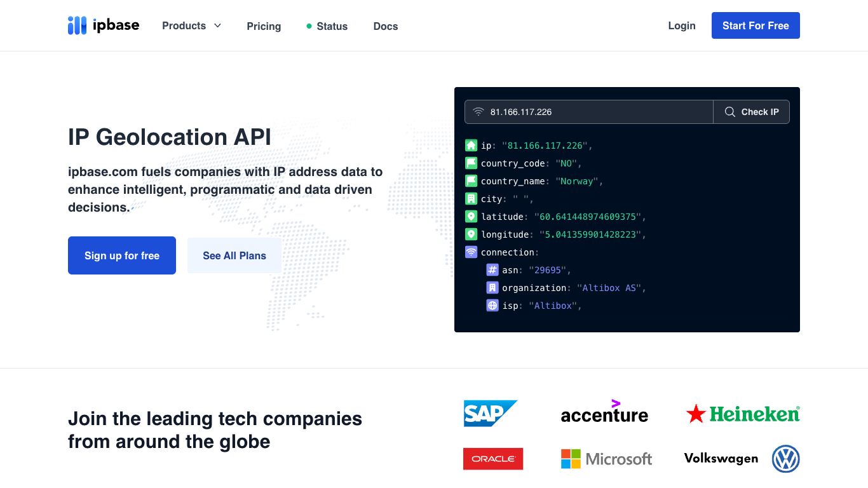The width and height of the screenshot is (868, 488).
Task: Click the IP Geolocation API heading
Action: (x=170, y=137)
